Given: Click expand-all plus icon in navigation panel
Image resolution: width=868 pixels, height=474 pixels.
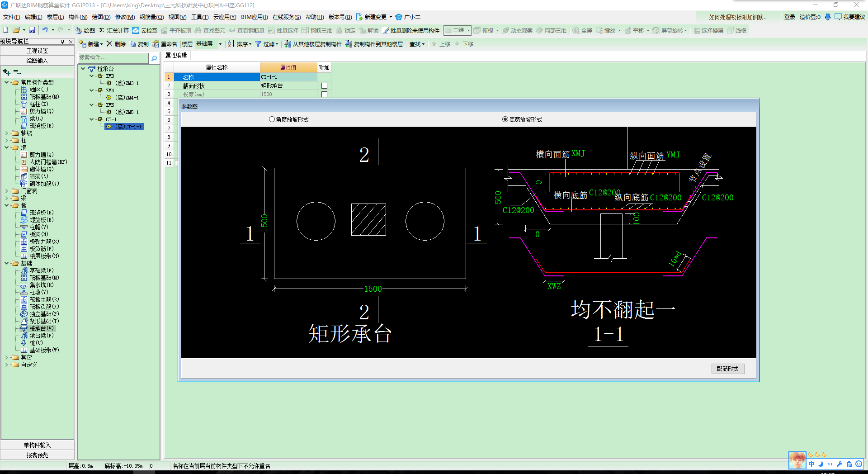Looking at the screenshot, I should pyautogui.click(x=6, y=72).
